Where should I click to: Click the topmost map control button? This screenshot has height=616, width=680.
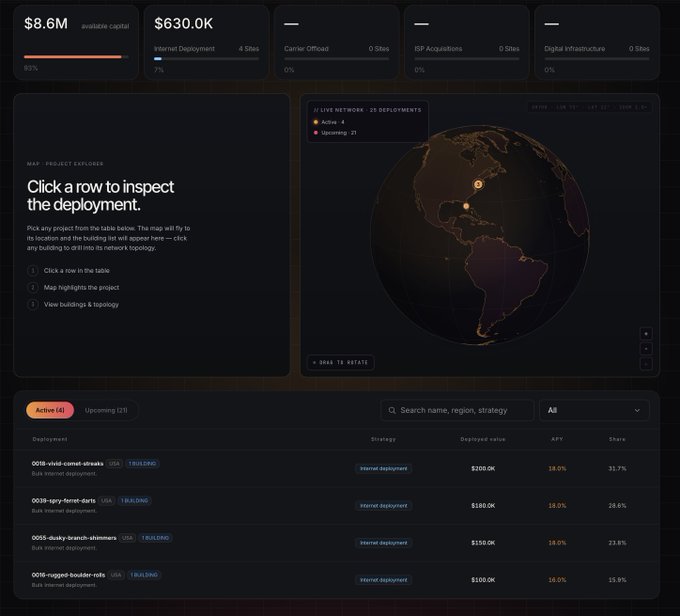point(646,334)
